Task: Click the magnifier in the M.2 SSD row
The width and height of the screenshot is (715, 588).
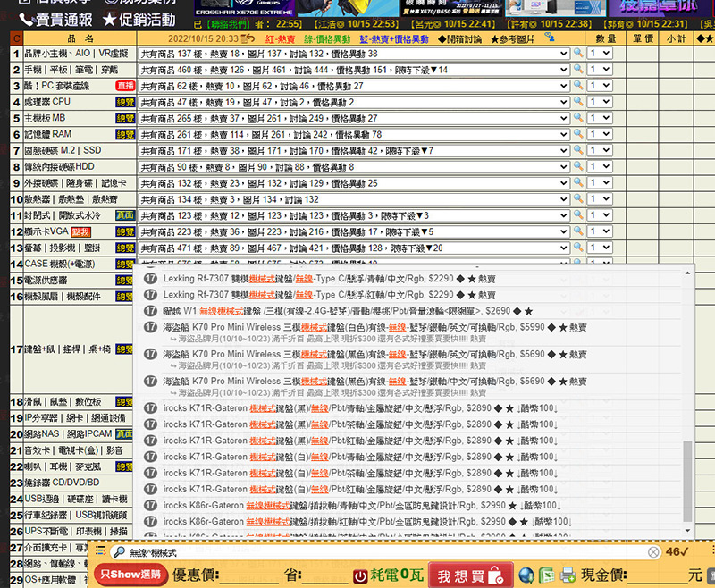Action: point(578,150)
